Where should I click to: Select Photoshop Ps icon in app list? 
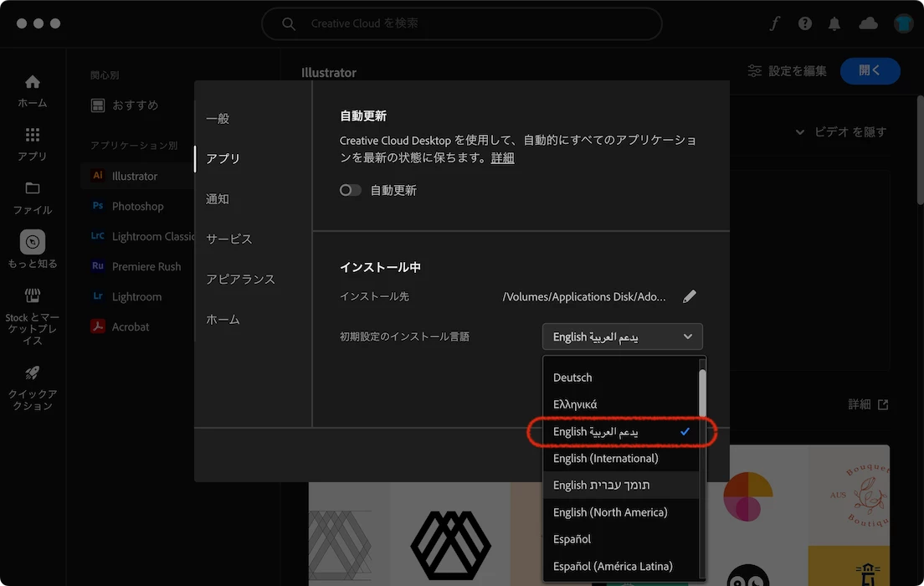click(x=98, y=206)
